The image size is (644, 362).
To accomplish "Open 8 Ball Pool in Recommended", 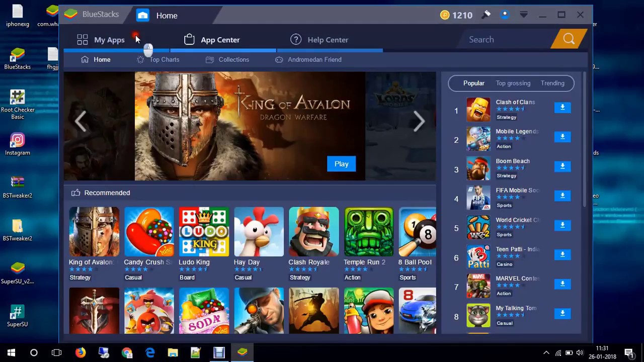I will coord(417,232).
